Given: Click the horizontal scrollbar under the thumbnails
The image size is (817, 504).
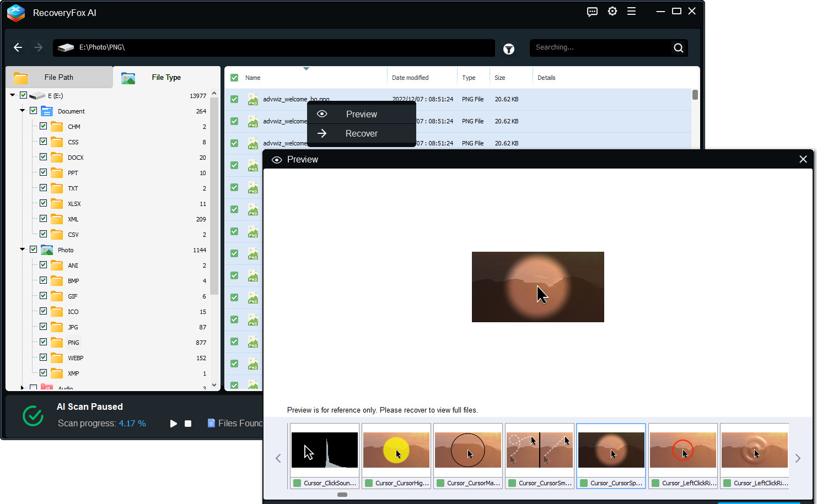Looking at the screenshot, I should pos(342,495).
